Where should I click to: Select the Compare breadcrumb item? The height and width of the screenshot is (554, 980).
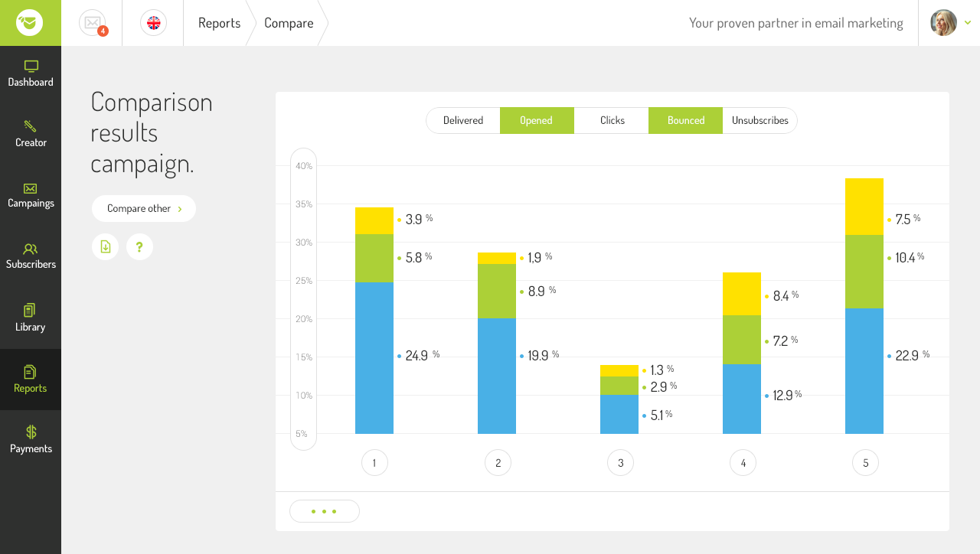pos(289,23)
